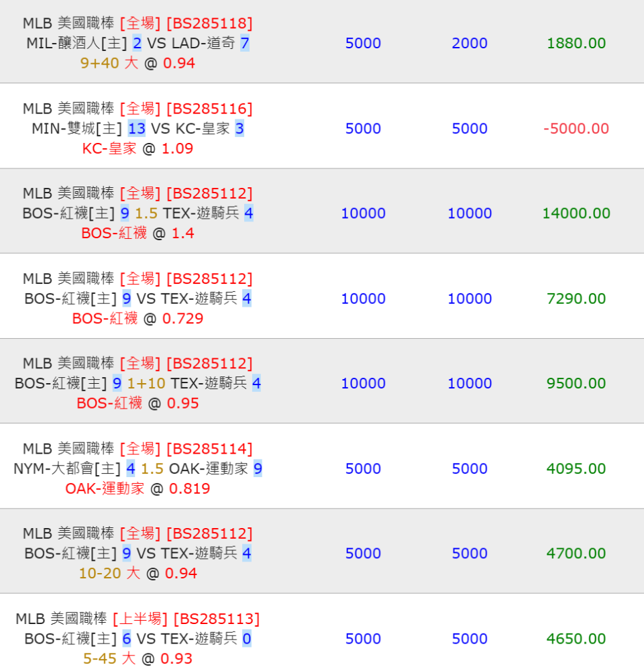This screenshot has height=671, width=644.
Task: Select the 4095.00 payout figure
Action: coord(576,469)
